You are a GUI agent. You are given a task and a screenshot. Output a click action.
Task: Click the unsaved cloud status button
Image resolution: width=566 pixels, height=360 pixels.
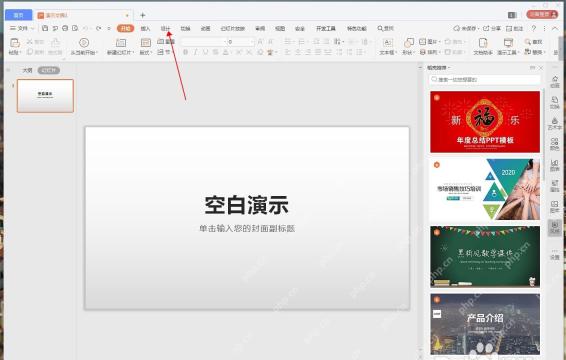466,28
